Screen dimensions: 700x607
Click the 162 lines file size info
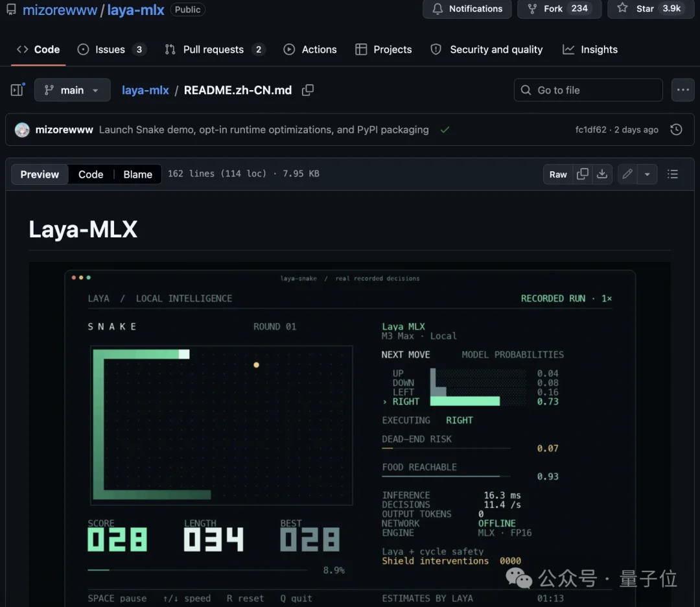click(243, 174)
